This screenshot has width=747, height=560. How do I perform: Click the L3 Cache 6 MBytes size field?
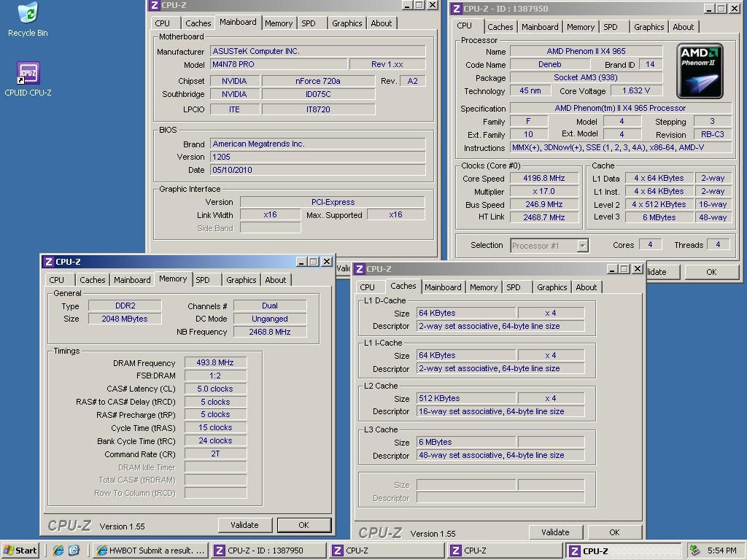tap(466, 442)
